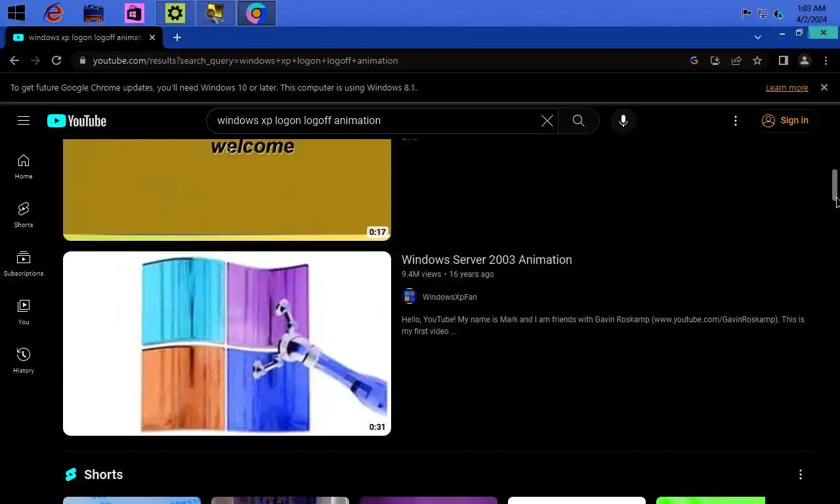Image resolution: width=840 pixels, height=504 pixels.
Task: Click the 9.4M views text
Action: [421, 274]
